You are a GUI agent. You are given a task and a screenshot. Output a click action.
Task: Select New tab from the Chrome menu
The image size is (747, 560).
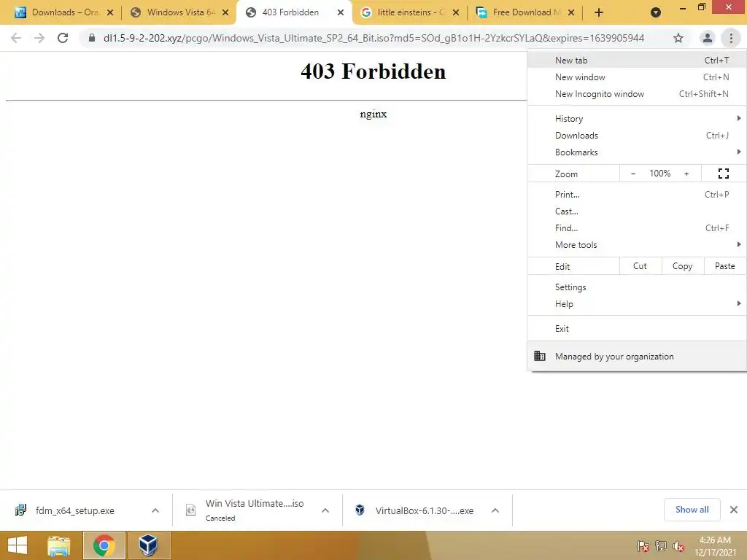click(x=637, y=61)
